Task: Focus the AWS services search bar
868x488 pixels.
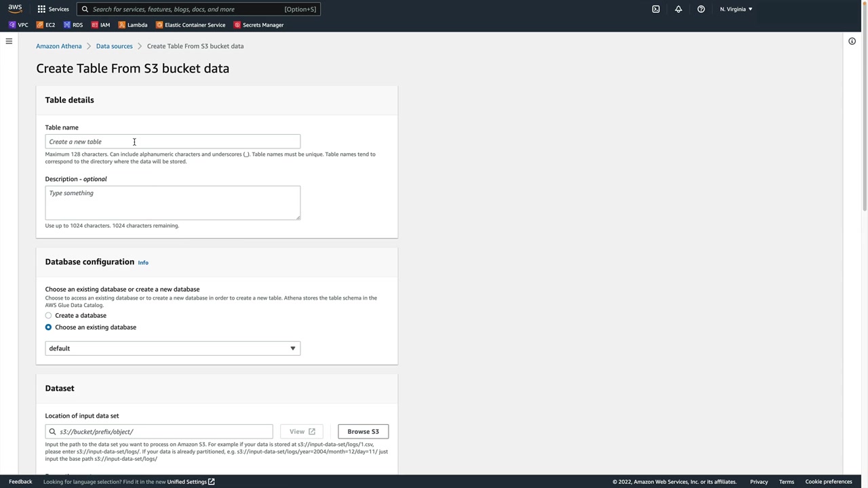Action: tap(199, 9)
